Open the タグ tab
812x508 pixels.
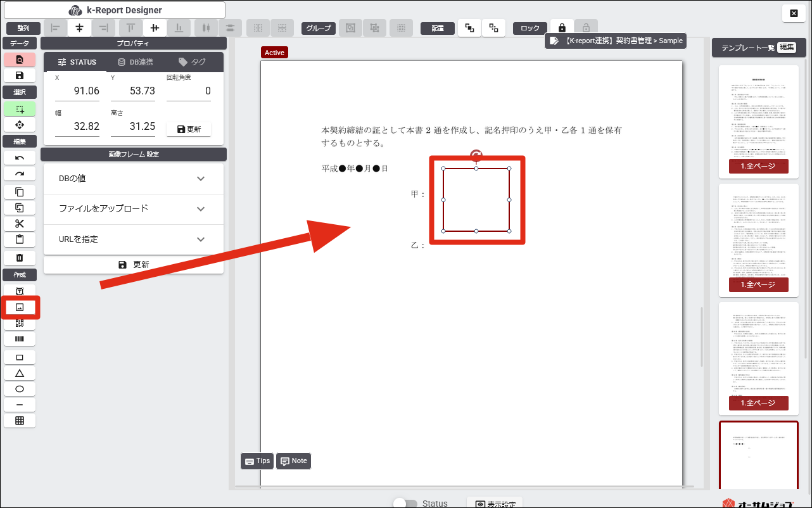pos(192,62)
